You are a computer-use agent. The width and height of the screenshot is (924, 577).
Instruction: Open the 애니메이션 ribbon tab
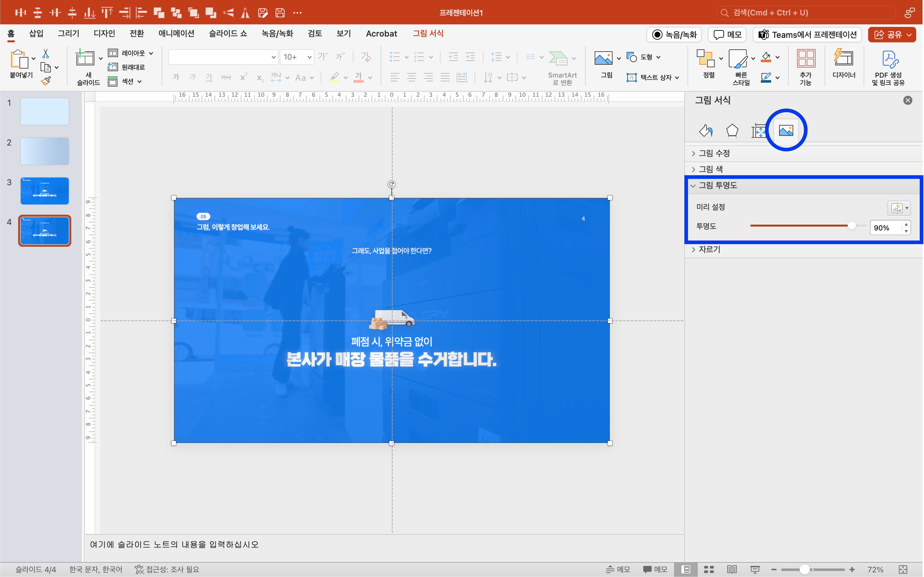tap(177, 34)
